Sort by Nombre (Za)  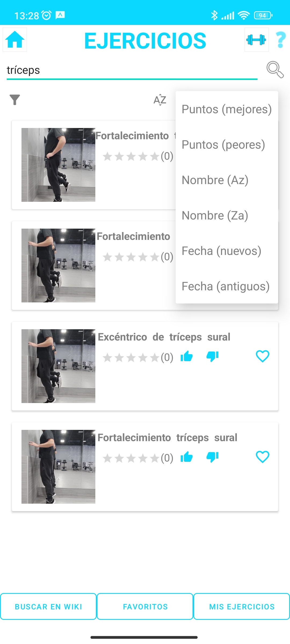(x=215, y=215)
